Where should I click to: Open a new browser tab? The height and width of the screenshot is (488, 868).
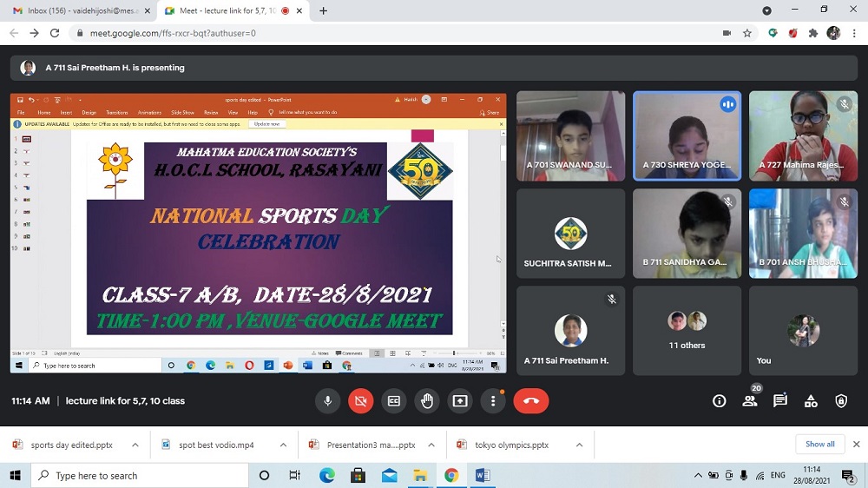coord(324,11)
